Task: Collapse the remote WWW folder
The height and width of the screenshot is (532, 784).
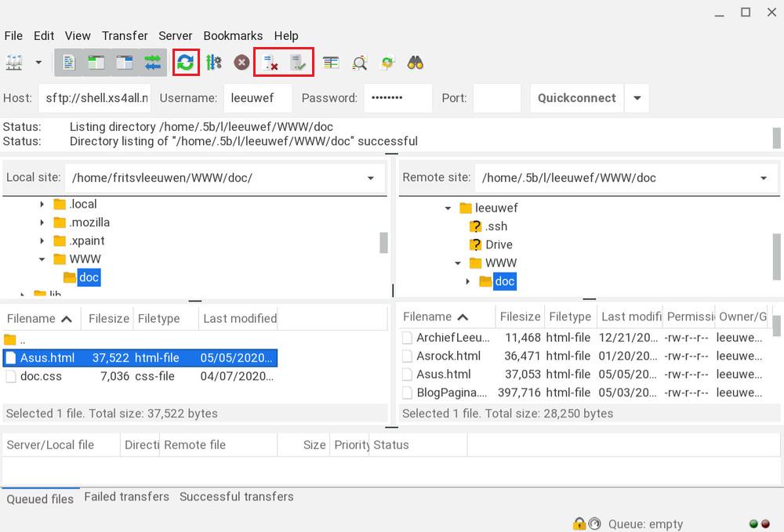Action: click(x=458, y=263)
